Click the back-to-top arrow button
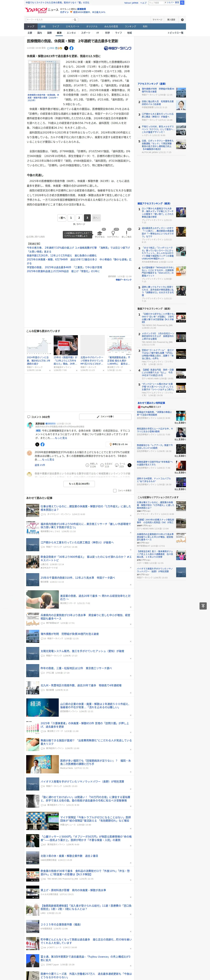Image resolution: width=210 pixels, height=980 pixels. point(203,606)
